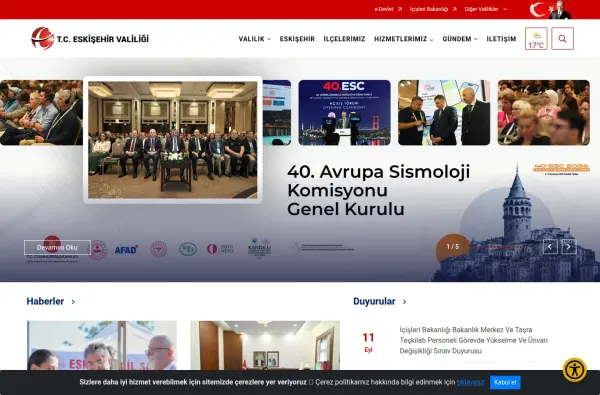
Task: Click the Turkish flag Atatürk emblem
Action: [550, 10]
